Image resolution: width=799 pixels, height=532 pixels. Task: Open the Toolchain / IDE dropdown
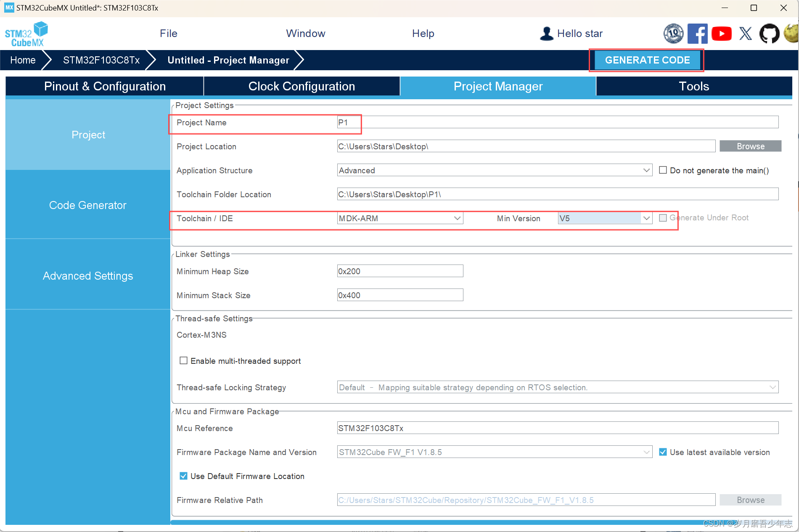[x=400, y=218]
